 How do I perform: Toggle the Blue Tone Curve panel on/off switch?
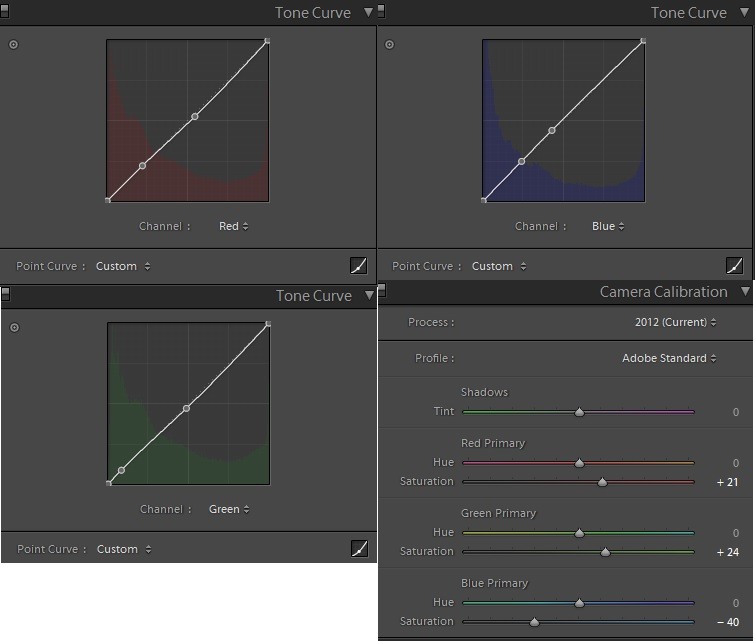click(381, 12)
